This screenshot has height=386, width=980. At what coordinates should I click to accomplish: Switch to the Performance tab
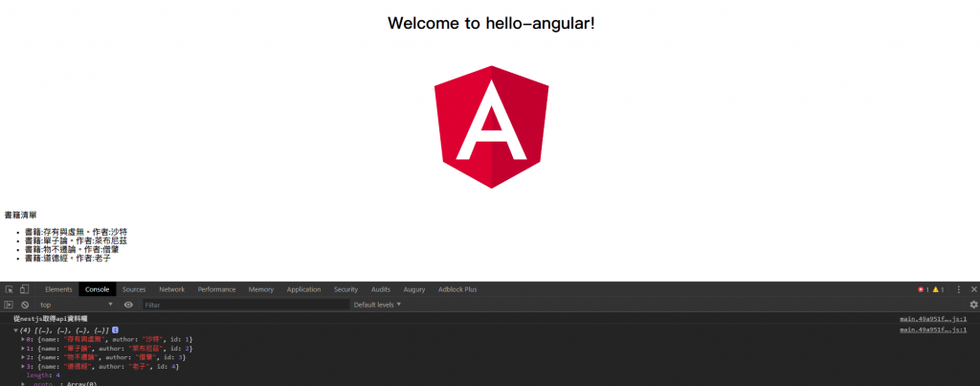coord(217,289)
